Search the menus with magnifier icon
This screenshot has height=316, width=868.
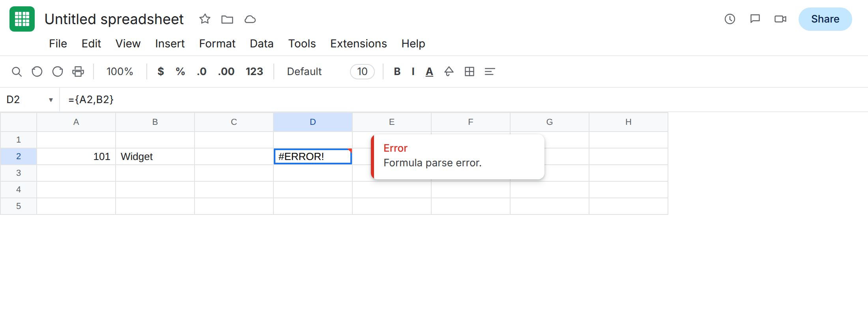(17, 71)
